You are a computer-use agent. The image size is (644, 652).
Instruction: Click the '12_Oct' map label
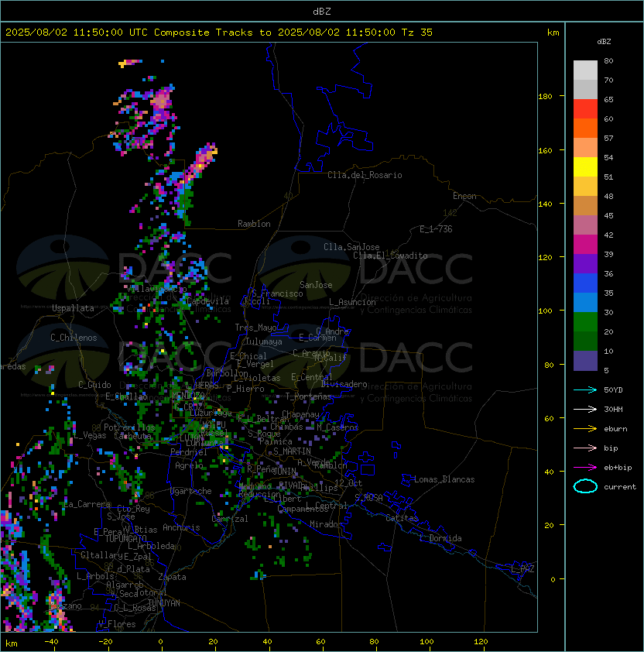[348, 483]
